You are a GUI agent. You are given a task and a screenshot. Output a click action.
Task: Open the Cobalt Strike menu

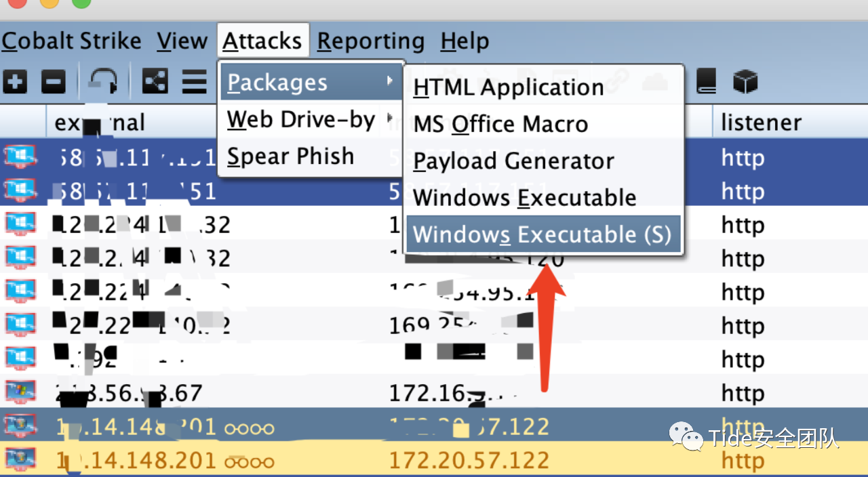(71, 41)
